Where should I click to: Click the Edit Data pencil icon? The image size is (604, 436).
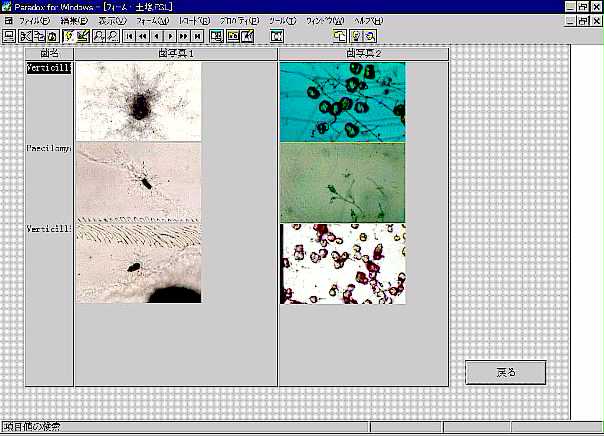tap(247, 36)
